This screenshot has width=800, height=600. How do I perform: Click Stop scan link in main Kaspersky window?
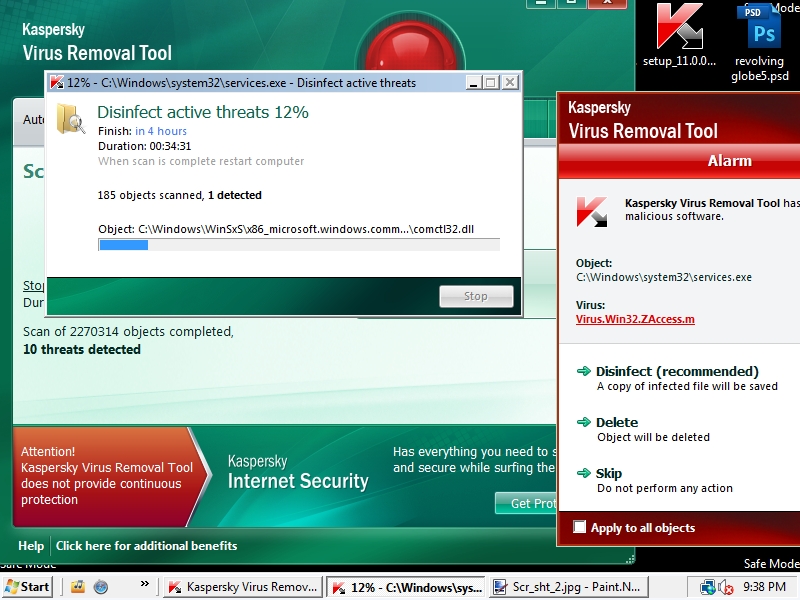point(34,285)
